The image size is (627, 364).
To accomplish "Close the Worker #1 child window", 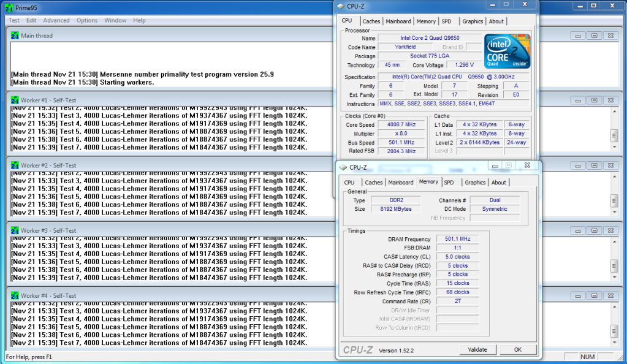I will 610,100.
